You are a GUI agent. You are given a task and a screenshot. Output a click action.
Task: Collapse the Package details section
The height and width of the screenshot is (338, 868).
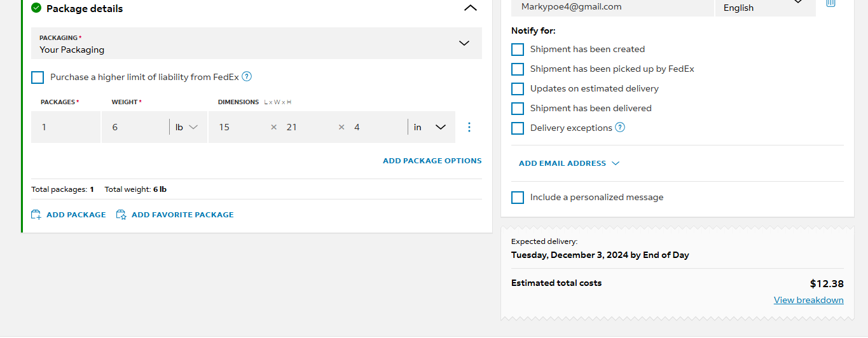click(x=470, y=8)
